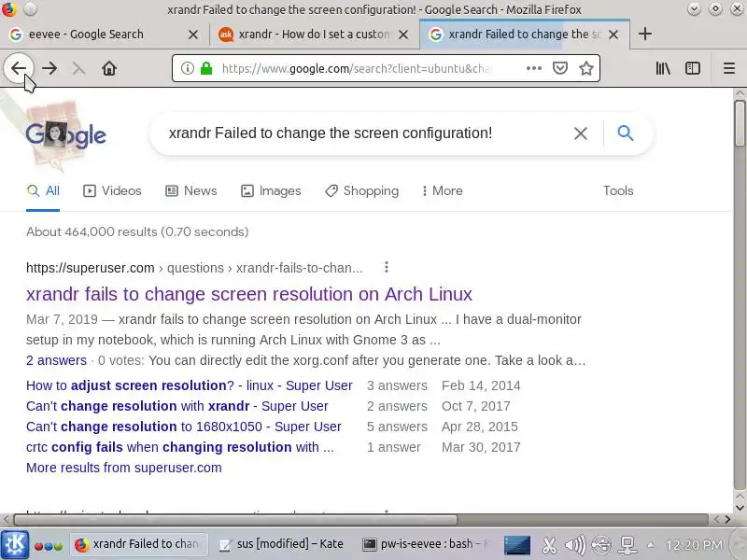The height and width of the screenshot is (560, 747).
Task: Toggle the sidebar panel icon
Action: (693, 68)
